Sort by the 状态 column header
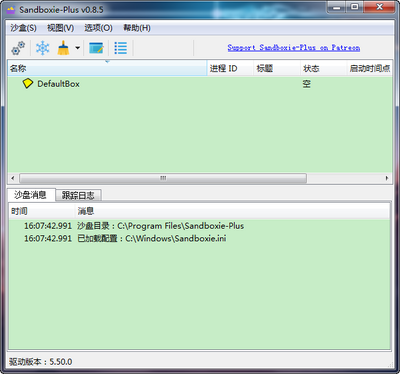 click(324, 68)
